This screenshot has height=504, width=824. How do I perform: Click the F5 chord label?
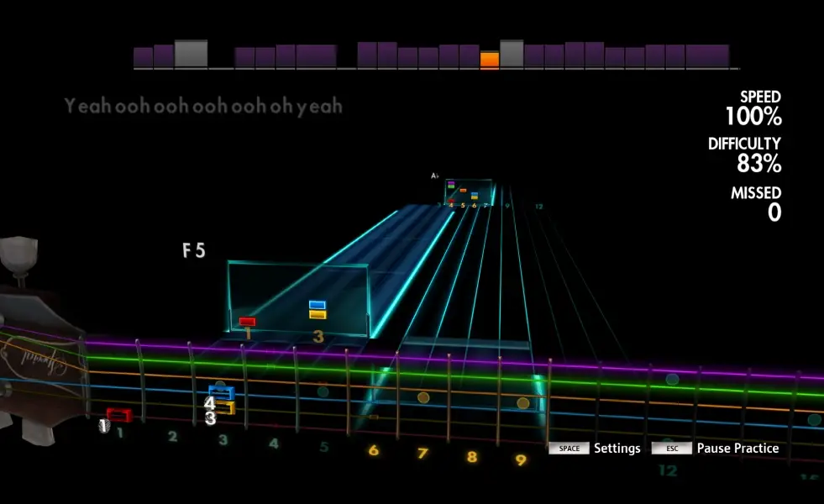[194, 250]
